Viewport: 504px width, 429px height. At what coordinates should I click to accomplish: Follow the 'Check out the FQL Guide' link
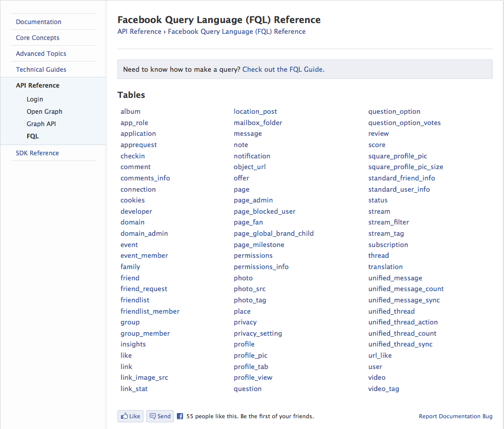[283, 69]
